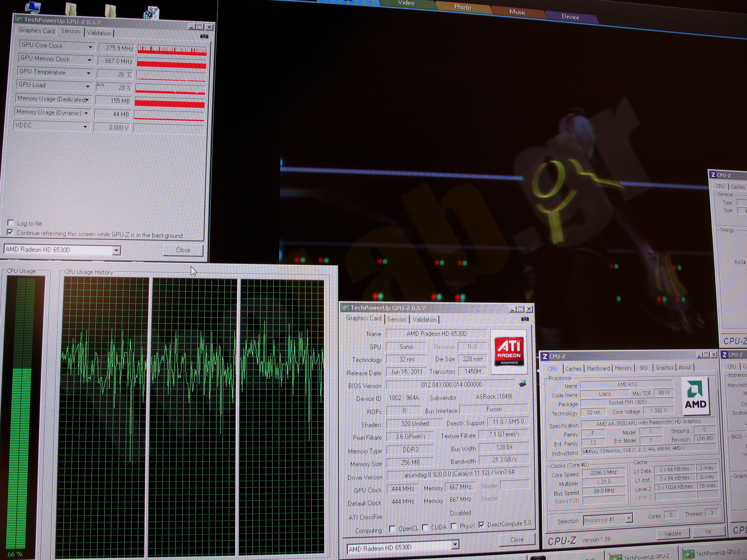The width and height of the screenshot is (747, 560).
Task: Click Close button in Graphics Card GPU-Z window
Action: click(517, 539)
